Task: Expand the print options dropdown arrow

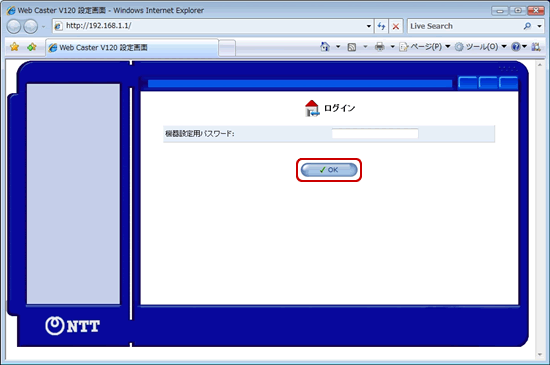Action: [393, 47]
